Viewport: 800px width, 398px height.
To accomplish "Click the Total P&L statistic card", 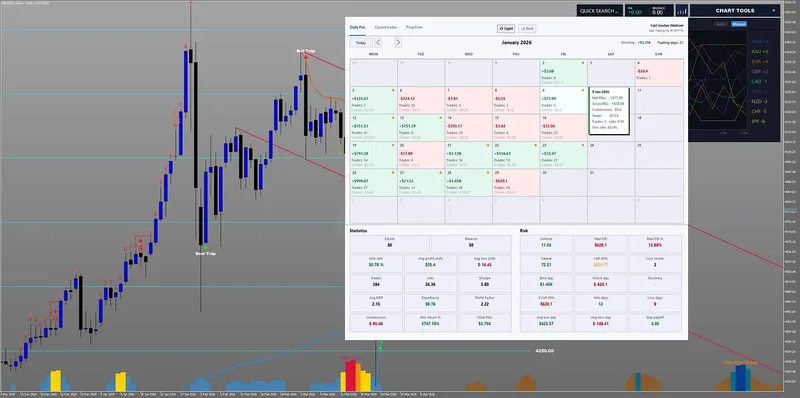I will pyautogui.click(x=485, y=322).
